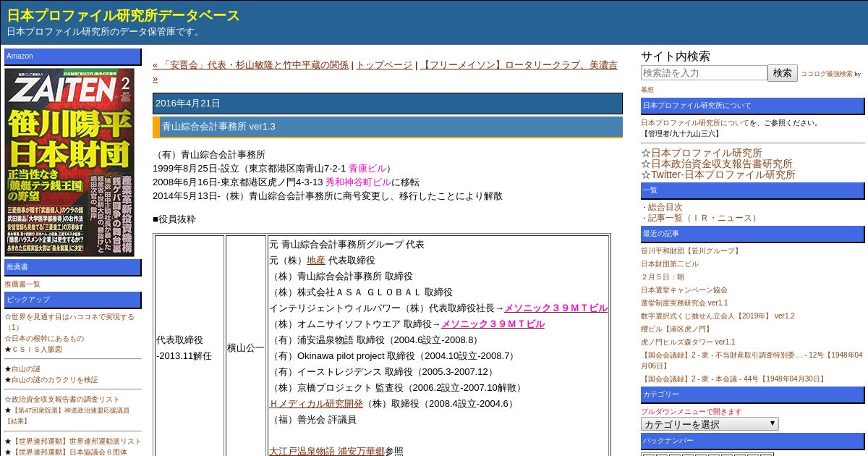Screen dimensions: 868x456
Task: Open recent article 日本財団第二ビル
Action: tap(670, 264)
